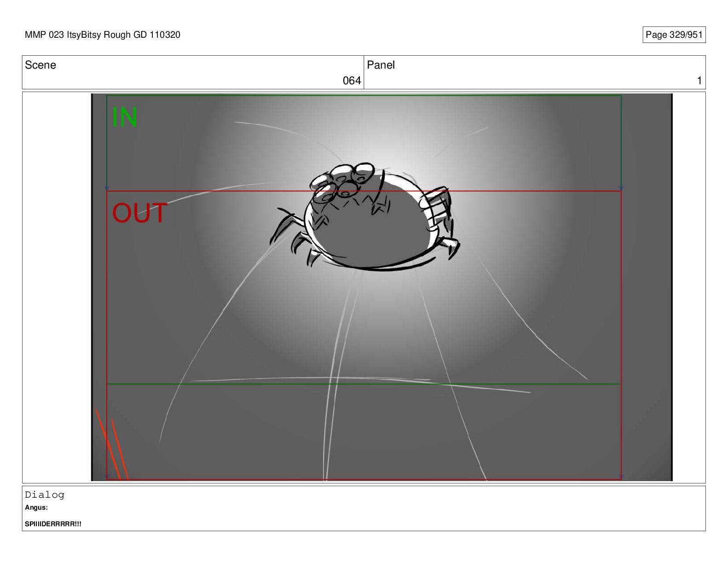Click the 'Page 329/951' page indicator
The image size is (728, 564).
674,35
